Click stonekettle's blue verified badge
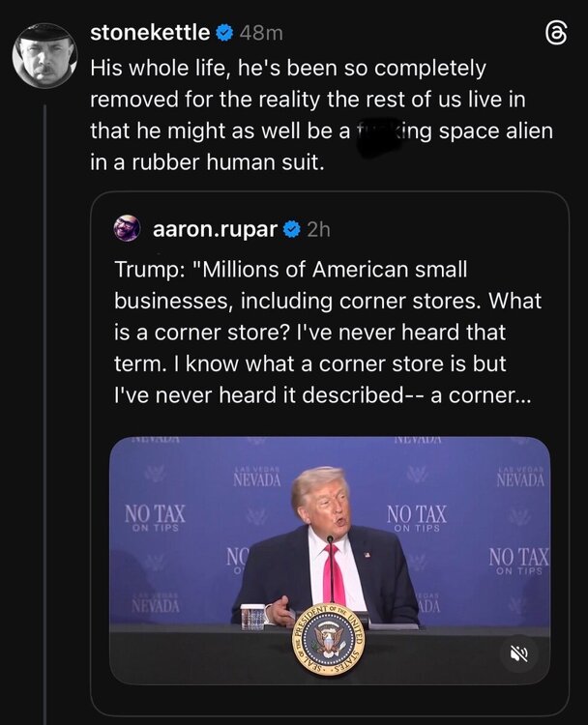This screenshot has height=725, width=588. point(223,34)
